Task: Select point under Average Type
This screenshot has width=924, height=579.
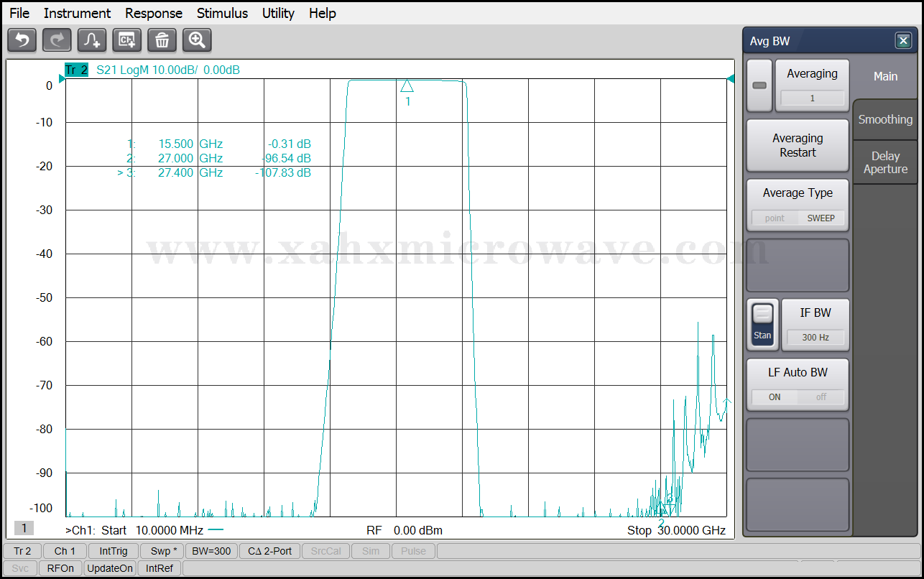Action: [775, 218]
